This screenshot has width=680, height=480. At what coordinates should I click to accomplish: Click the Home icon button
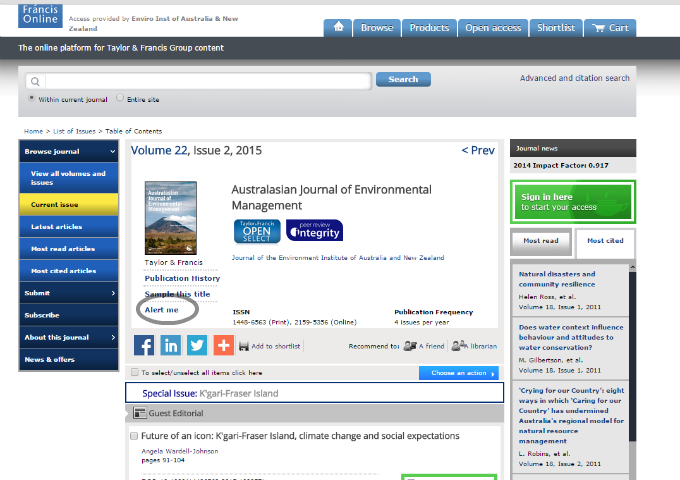[x=340, y=28]
